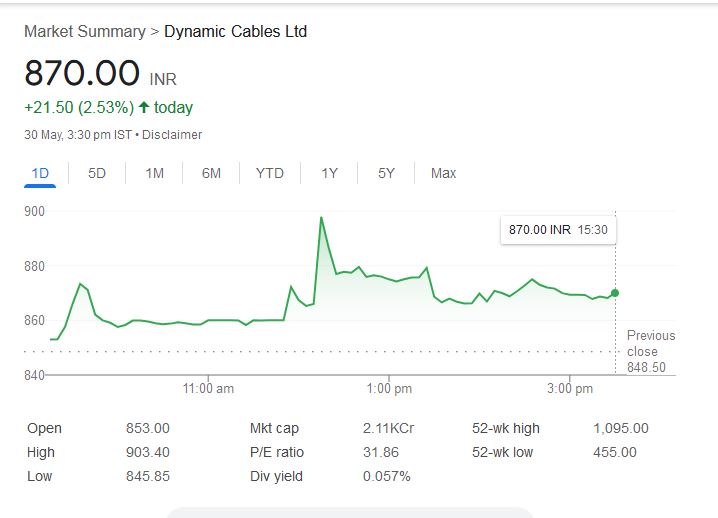Switch to the 5D range tab
The height and width of the screenshot is (518, 718).
pyautogui.click(x=97, y=173)
